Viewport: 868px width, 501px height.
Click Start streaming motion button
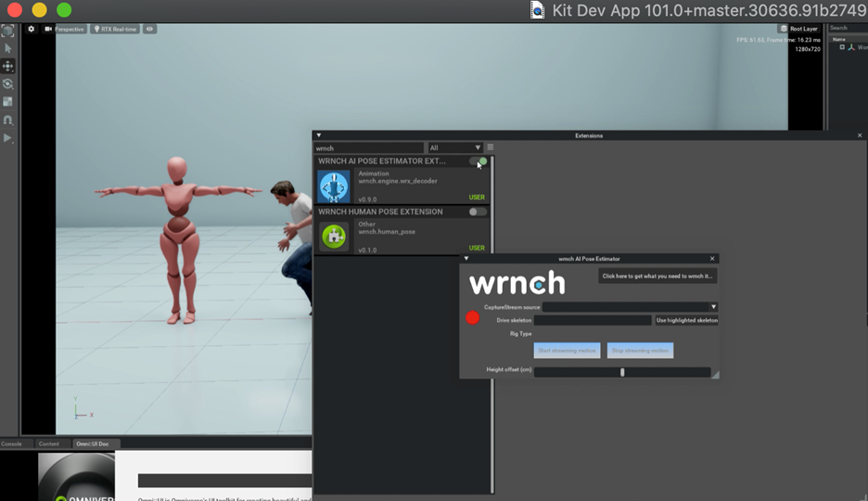tap(567, 351)
